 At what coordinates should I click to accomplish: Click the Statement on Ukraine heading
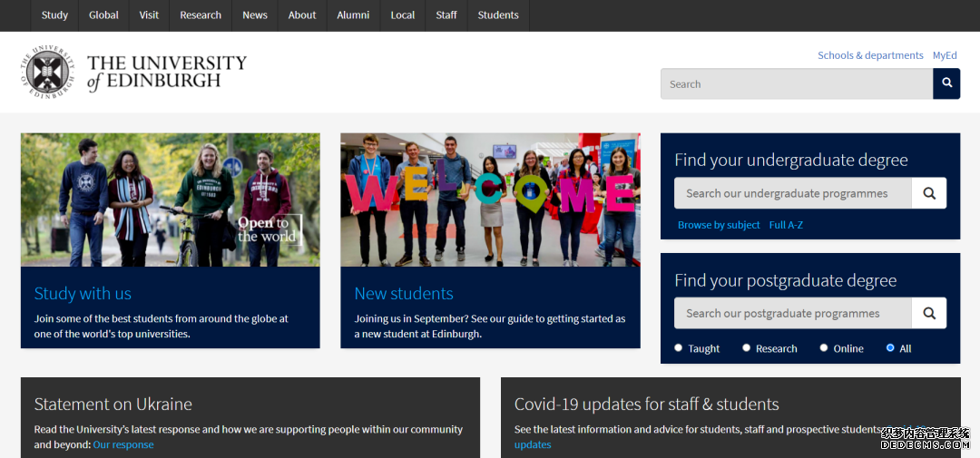[x=113, y=404]
